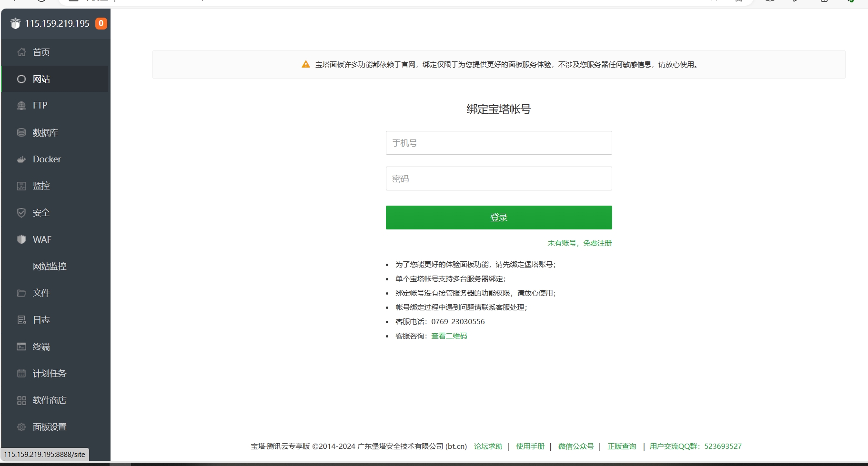Open the 监控 menu item
The height and width of the screenshot is (466, 868).
pyautogui.click(x=55, y=186)
